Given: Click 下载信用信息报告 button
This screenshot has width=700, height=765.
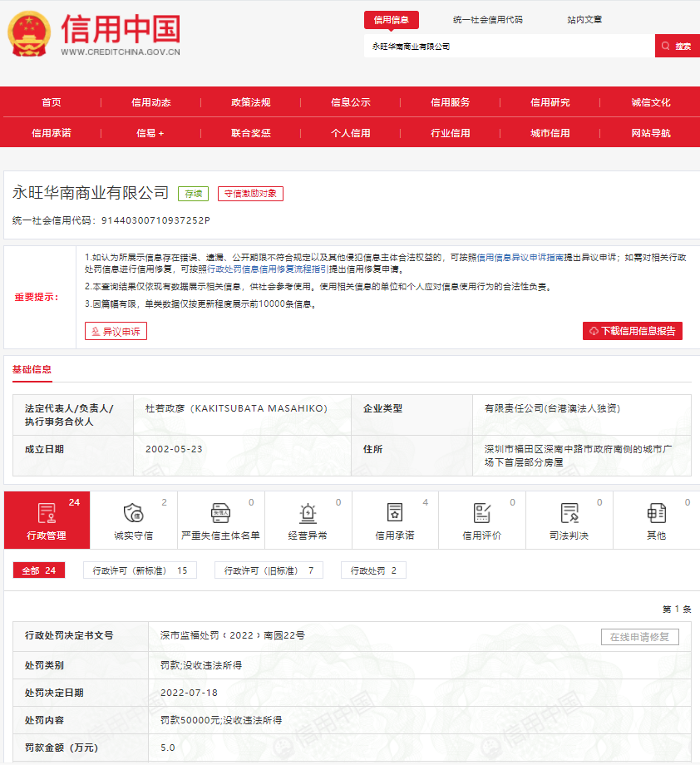Looking at the screenshot, I should pos(632,331).
